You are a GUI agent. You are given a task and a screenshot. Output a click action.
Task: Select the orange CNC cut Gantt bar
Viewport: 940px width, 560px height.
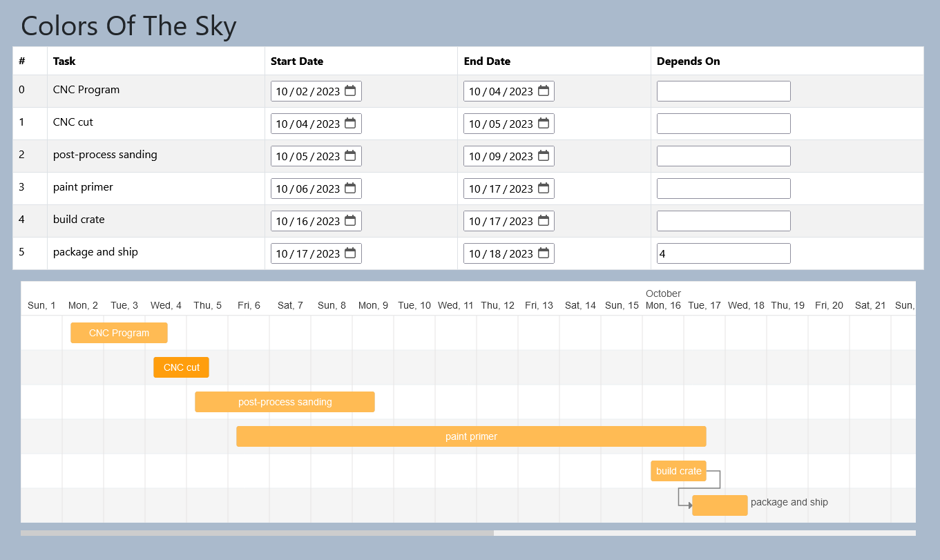181,367
